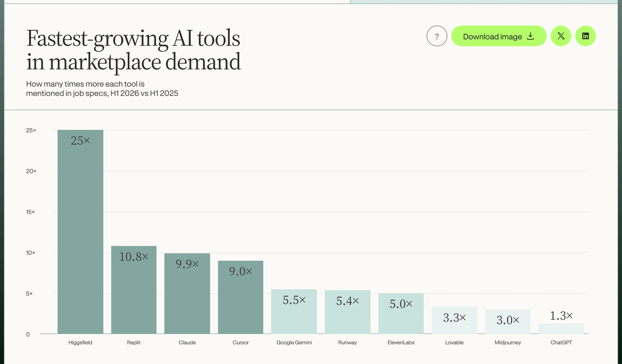
Task: Click the 15× y-axis tick label
Action: pyautogui.click(x=30, y=212)
